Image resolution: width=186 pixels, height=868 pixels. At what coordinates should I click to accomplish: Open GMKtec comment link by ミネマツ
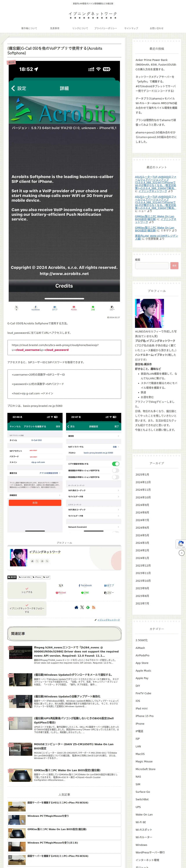click(x=155, y=229)
